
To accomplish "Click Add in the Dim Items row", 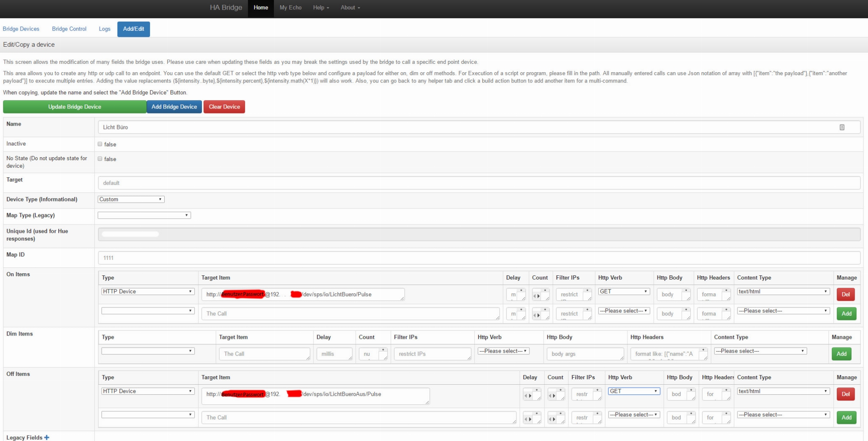I will click(x=841, y=354).
